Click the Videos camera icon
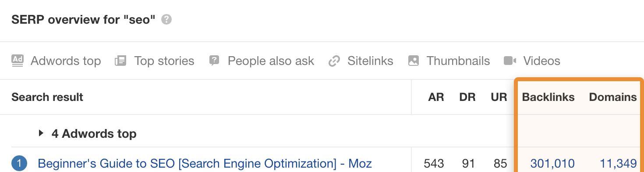Image resolution: width=644 pixels, height=172 pixels. [510, 61]
